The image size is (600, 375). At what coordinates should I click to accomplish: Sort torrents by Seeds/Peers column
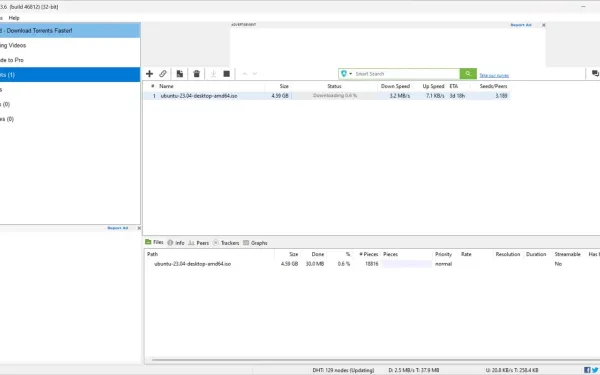point(493,86)
